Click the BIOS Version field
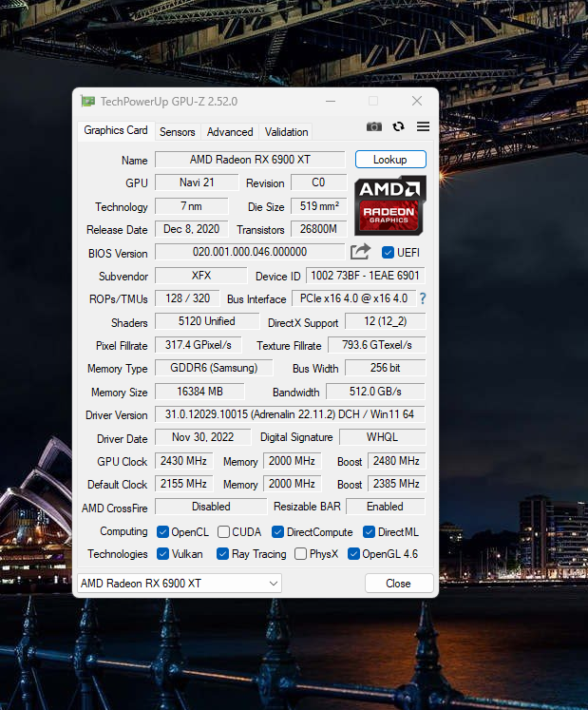This screenshot has height=710, width=588. tap(250, 252)
